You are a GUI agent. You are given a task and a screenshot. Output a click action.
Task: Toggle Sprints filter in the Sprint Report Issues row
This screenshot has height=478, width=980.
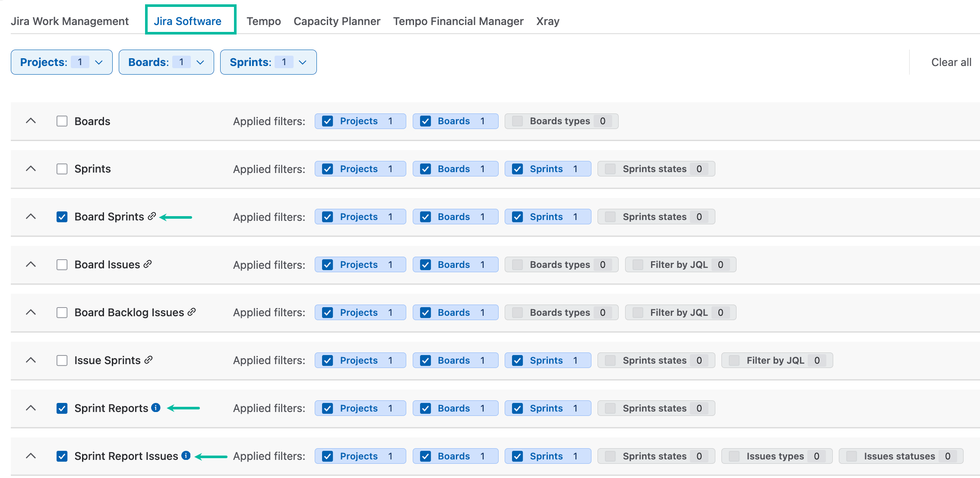click(548, 456)
